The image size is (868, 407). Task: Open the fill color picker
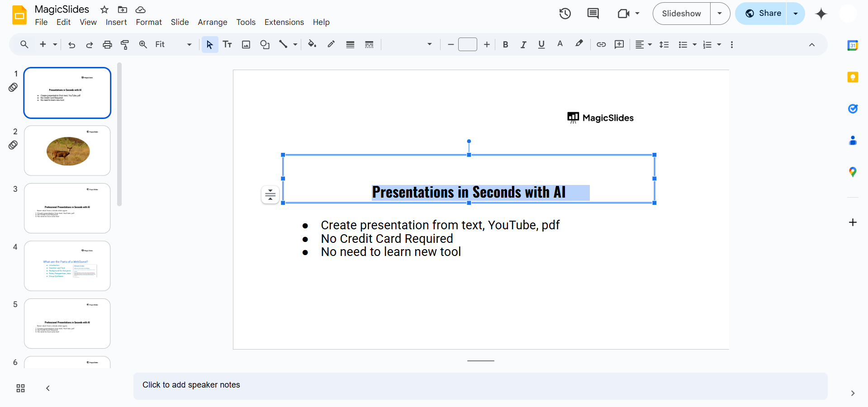(312, 44)
